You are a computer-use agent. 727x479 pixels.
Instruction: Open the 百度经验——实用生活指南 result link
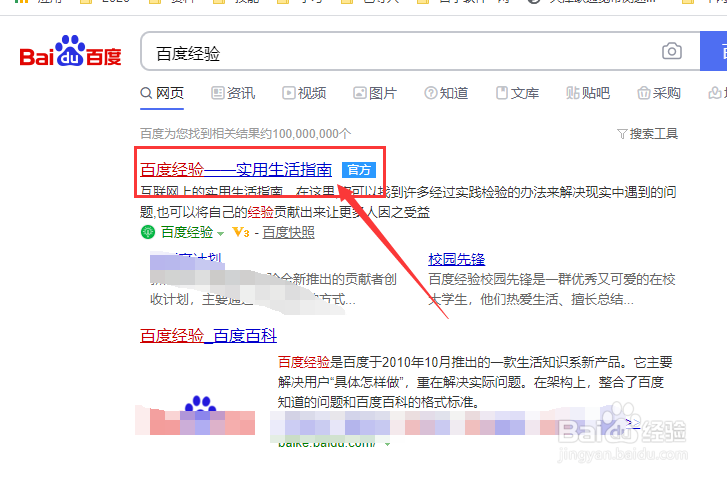236,170
